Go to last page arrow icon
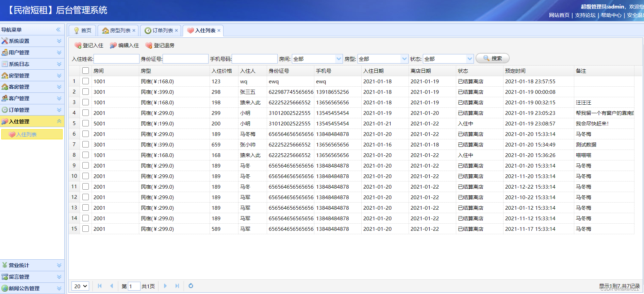644x294 pixels. click(177, 286)
